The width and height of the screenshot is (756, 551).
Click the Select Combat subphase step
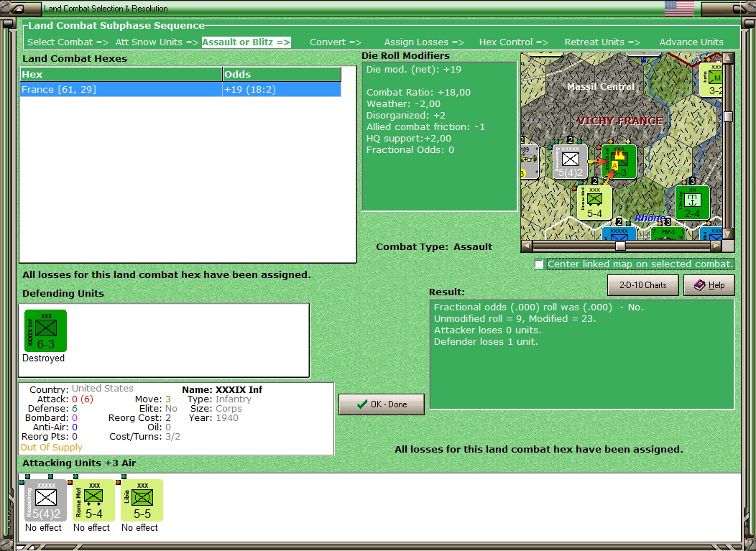click(68, 42)
